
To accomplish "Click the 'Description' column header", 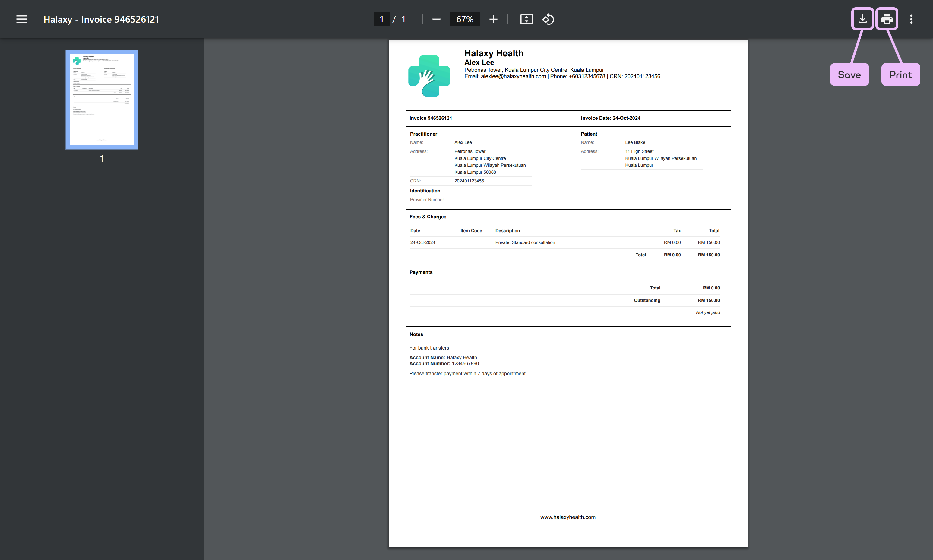I will (x=508, y=231).
